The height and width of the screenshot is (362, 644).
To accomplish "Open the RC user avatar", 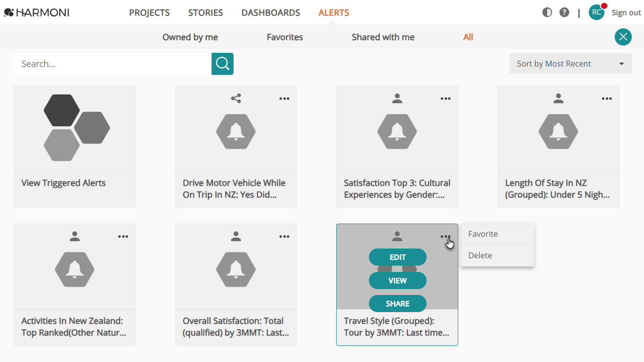I will 597,13.
